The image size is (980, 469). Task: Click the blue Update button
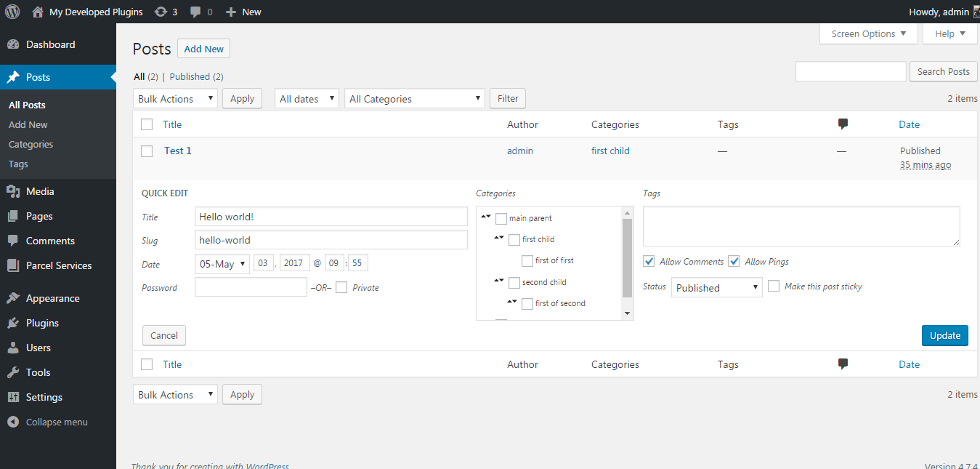944,335
